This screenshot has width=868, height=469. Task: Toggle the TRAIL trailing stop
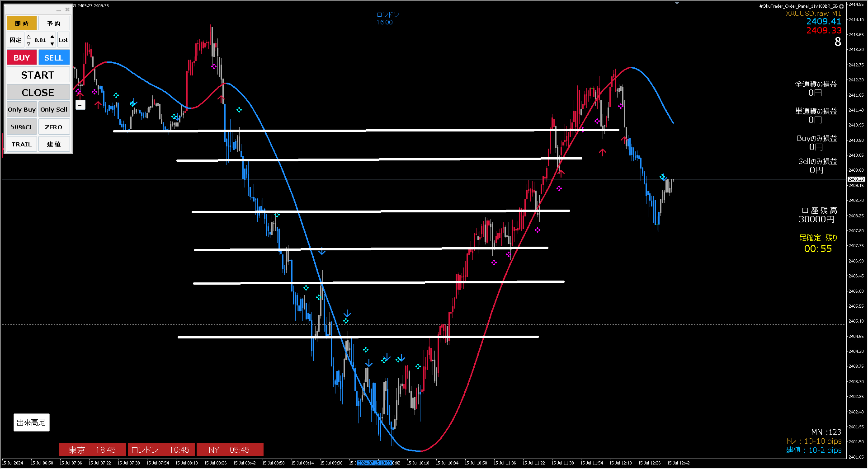[x=22, y=144]
